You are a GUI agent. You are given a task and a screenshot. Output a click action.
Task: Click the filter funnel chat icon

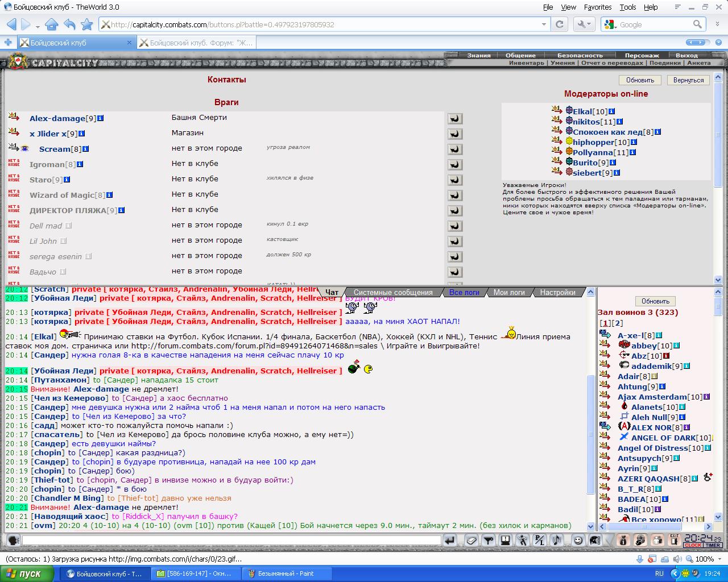pos(488,541)
